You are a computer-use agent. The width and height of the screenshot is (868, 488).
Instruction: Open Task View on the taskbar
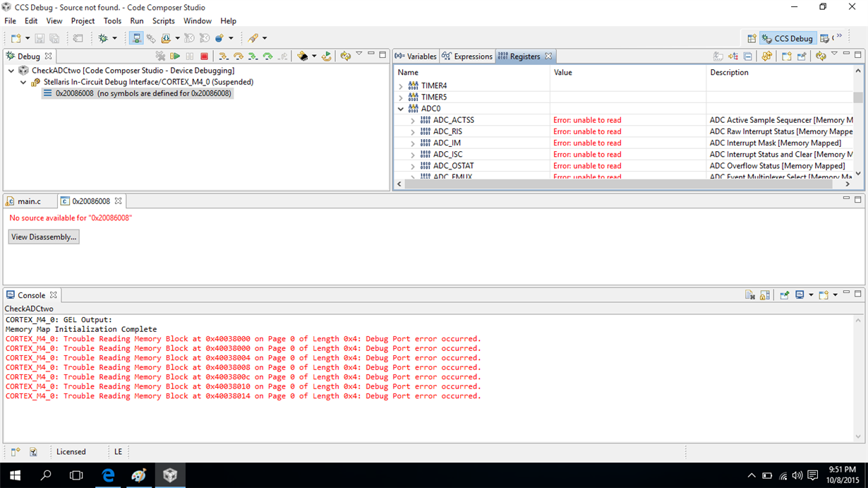[x=76, y=475]
